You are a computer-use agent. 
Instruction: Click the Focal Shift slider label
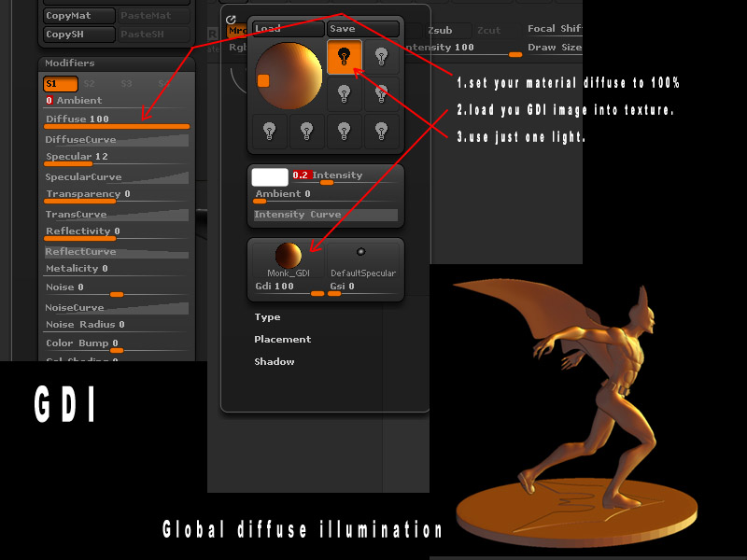click(555, 29)
